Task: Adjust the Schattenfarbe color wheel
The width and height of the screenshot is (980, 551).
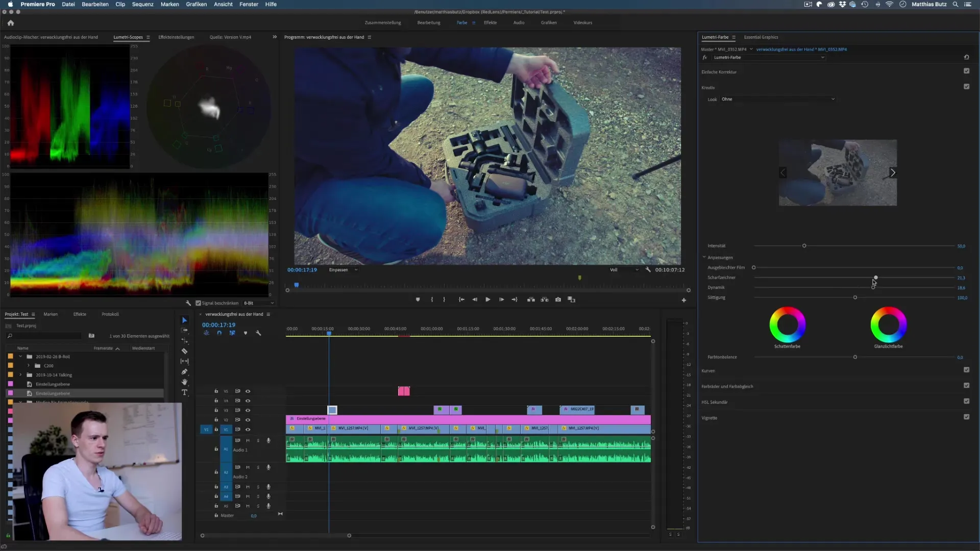Action: [x=788, y=324]
